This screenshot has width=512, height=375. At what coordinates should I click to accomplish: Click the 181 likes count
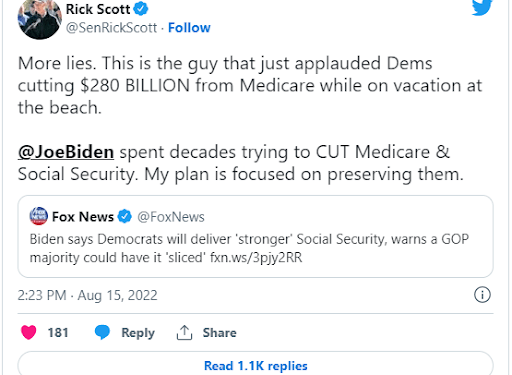click(58, 333)
